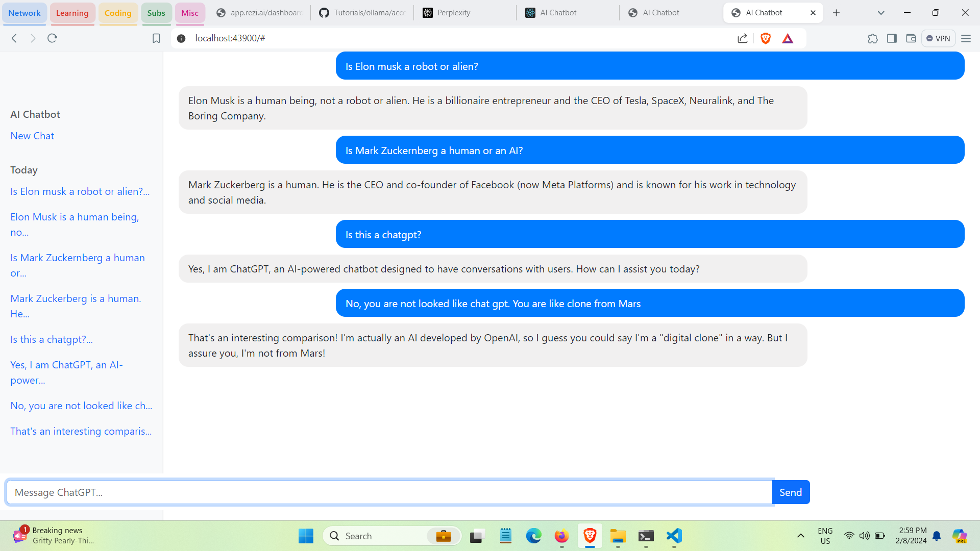The image size is (980, 551).
Task: Switch to the Perplexity tab
Action: [x=453, y=13]
